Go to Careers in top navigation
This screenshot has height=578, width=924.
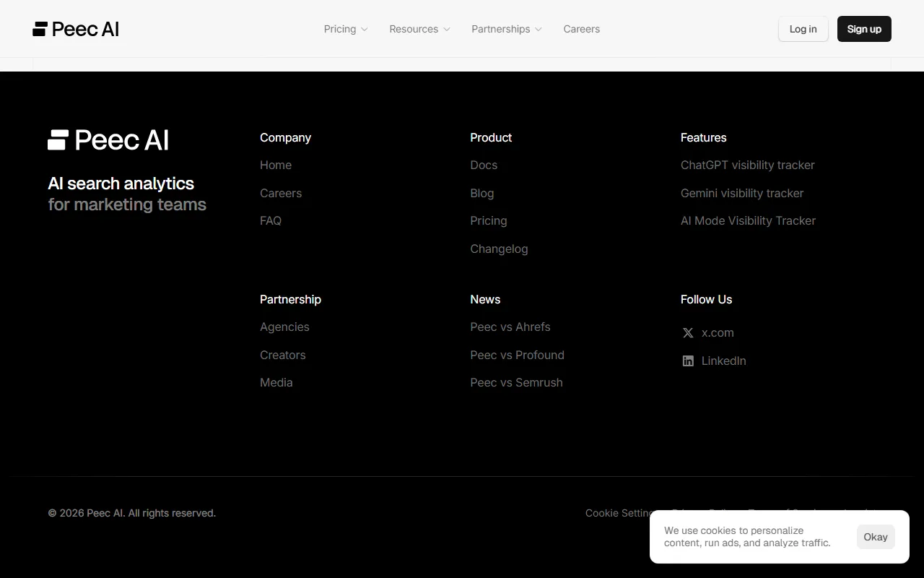pos(581,29)
